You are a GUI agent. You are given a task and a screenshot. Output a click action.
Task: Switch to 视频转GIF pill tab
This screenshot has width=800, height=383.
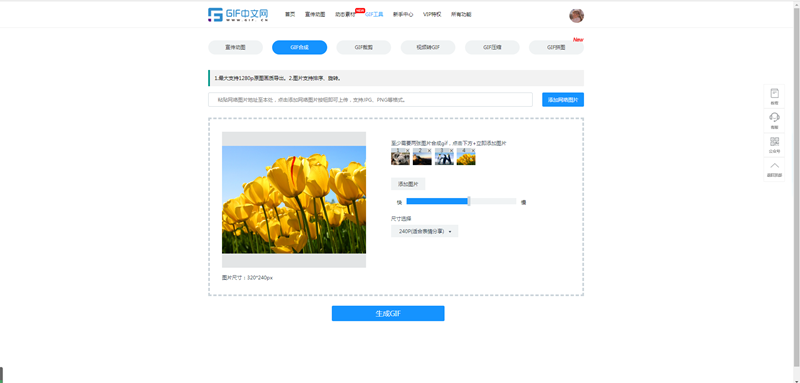(x=428, y=47)
